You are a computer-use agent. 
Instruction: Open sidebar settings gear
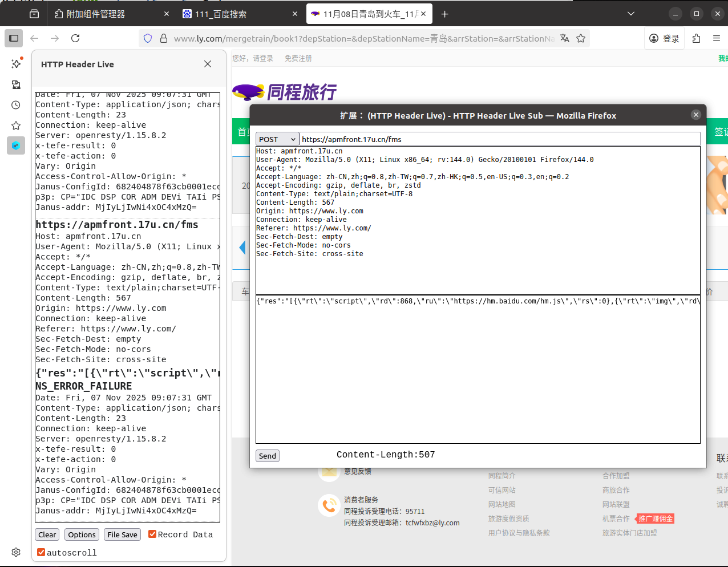click(x=16, y=552)
